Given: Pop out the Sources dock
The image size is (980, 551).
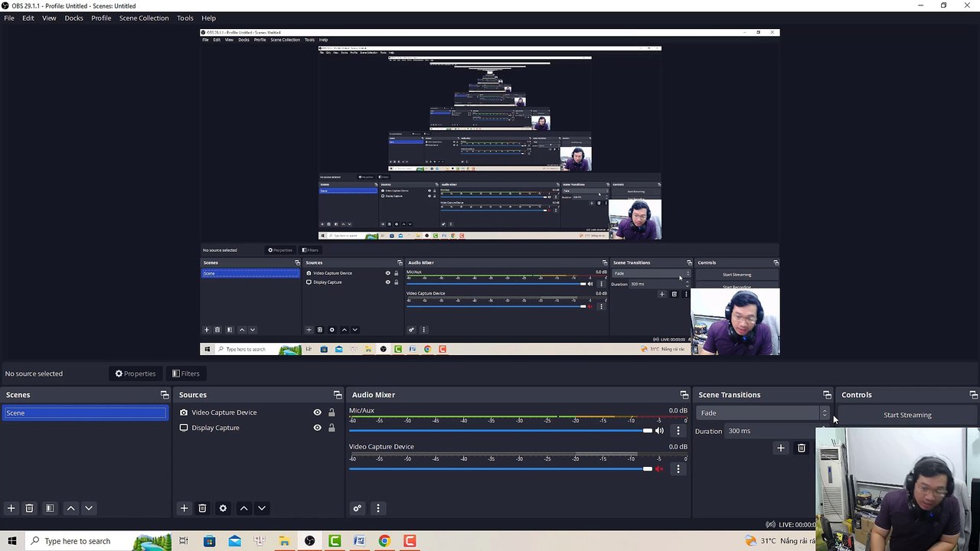Looking at the screenshot, I should pyautogui.click(x=338, y=395).
